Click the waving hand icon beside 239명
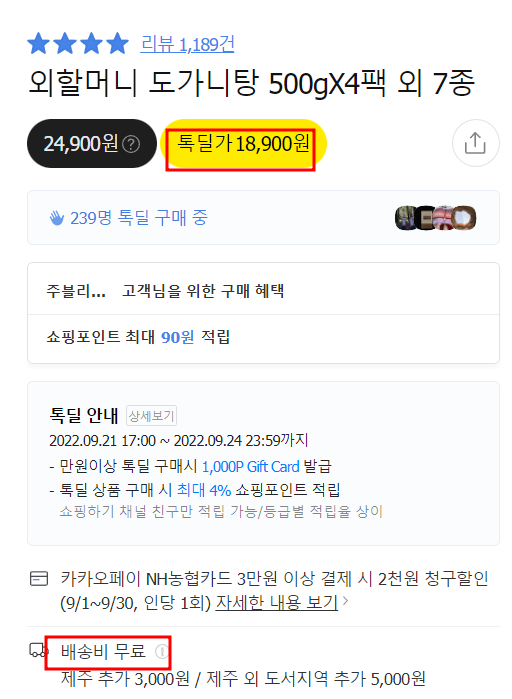512x699 pixels. click(x=57, y=218)
